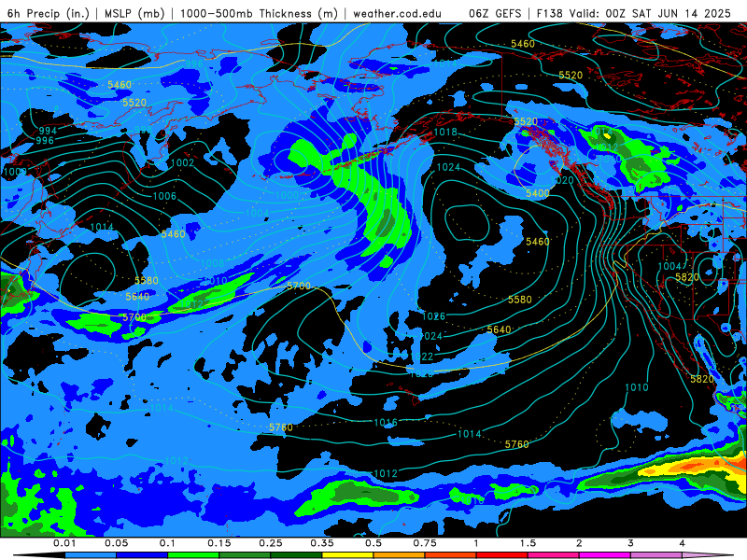Pick the dark blue 0.05–0.1 legend swatch
747x560 pixels.
pos(142,555)
